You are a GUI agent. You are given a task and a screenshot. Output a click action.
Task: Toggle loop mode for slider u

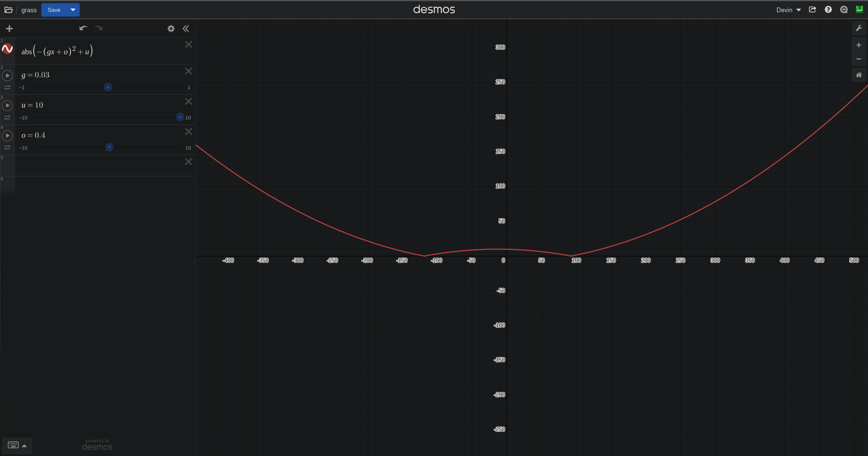pos(7,118)
